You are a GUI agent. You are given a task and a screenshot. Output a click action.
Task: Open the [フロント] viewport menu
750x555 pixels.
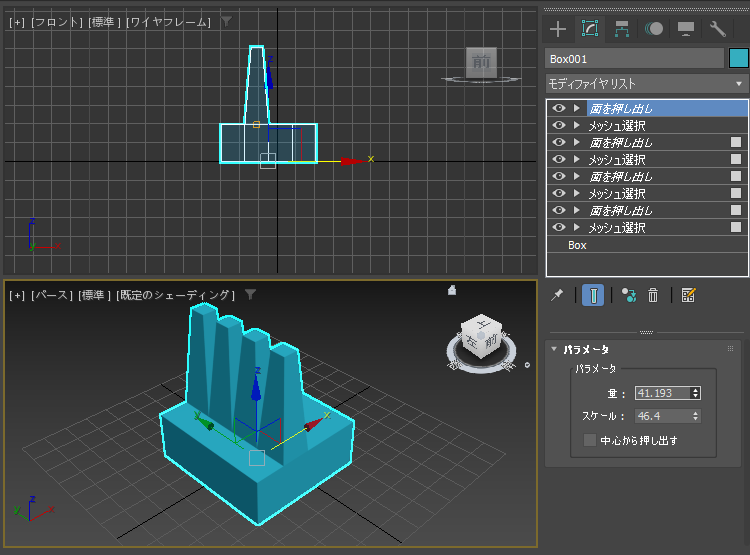pyautogui.click(x=57, y=22)
